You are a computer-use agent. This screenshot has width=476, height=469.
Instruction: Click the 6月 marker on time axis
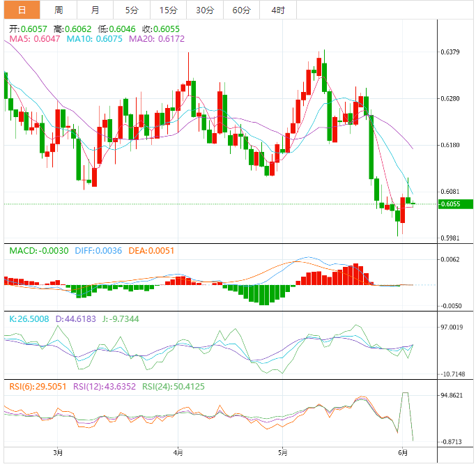click(403, 452)
